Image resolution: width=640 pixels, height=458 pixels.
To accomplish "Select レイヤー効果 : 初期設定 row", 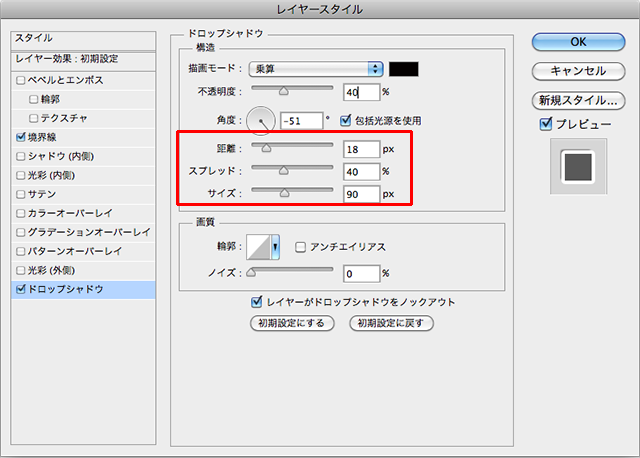I will [83, 61].
